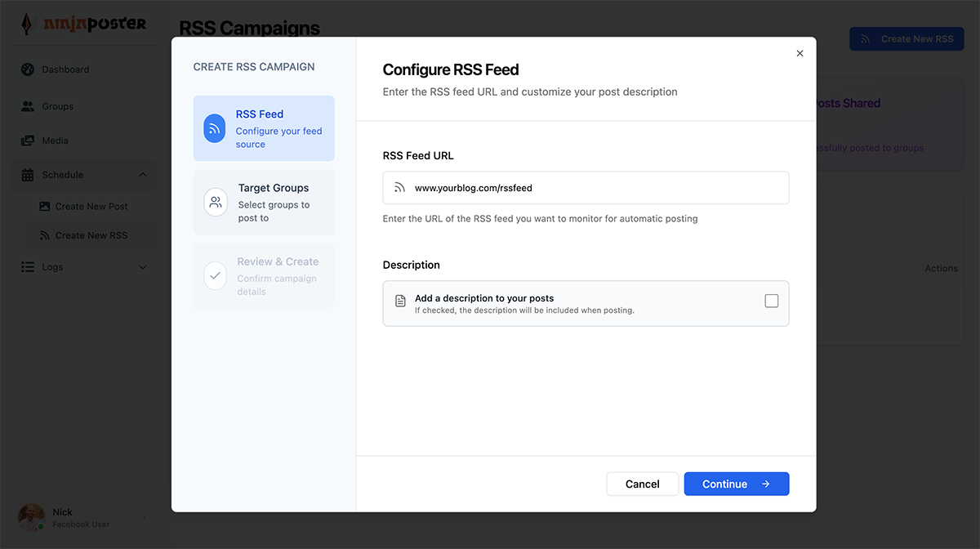Click the RSS Campaigns page title
Screen dimensions: 980x549
point(249,29)
